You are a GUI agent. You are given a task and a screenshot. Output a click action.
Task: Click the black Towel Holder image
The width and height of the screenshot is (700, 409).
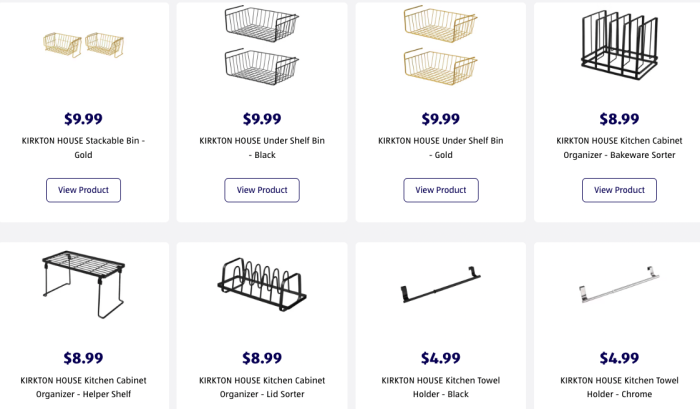click(x=440, y=285)
